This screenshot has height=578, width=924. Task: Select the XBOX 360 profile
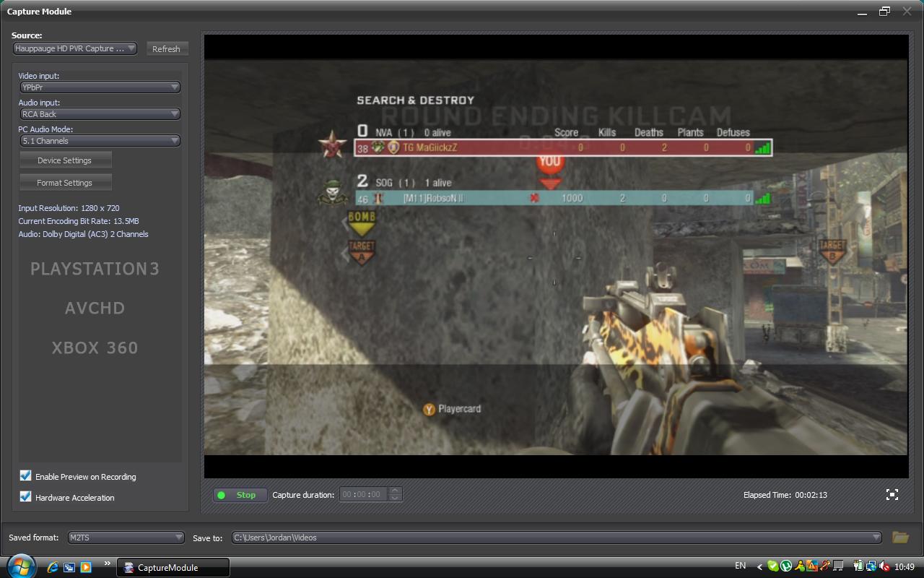(x=95, y=348)
